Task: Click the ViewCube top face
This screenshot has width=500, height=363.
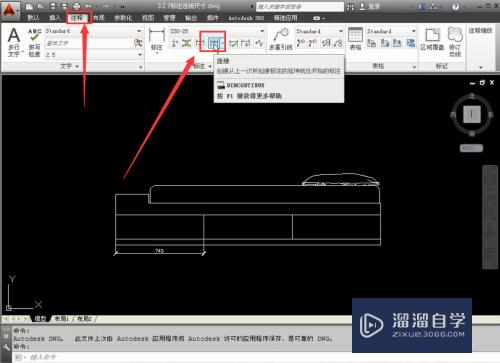Action: tap(472, 114)
